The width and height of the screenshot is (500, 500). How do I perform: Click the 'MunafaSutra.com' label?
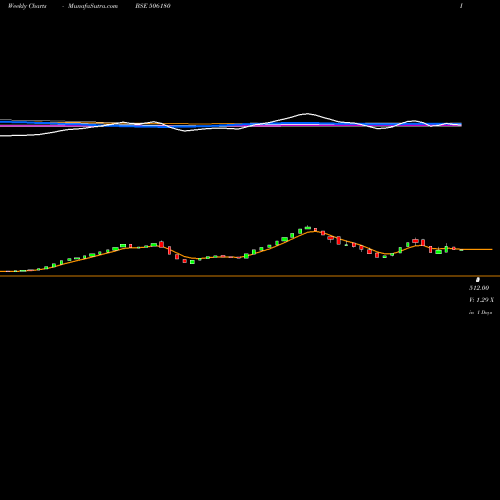point(93,6)
